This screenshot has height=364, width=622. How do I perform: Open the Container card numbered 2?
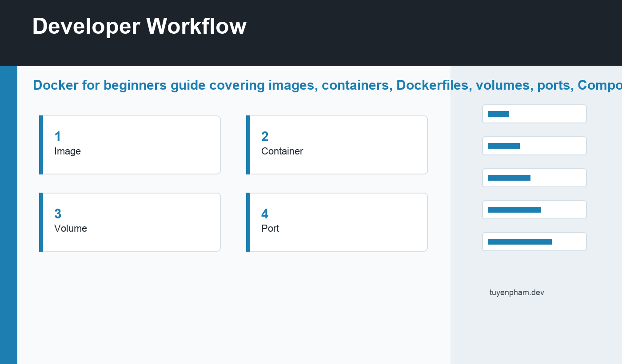(337, 145)
